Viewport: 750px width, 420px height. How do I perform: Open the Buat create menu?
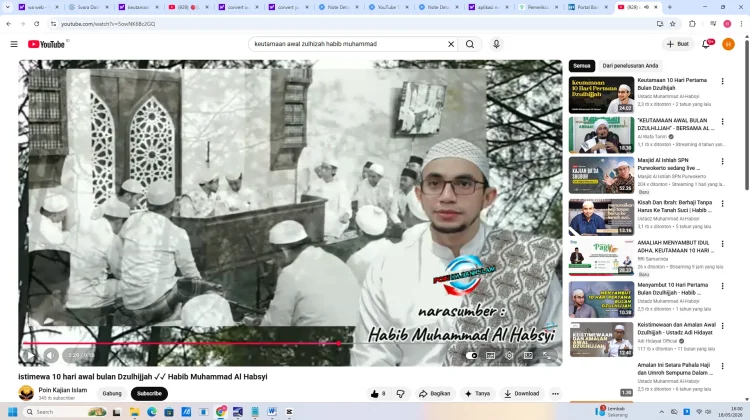(678, 44)
